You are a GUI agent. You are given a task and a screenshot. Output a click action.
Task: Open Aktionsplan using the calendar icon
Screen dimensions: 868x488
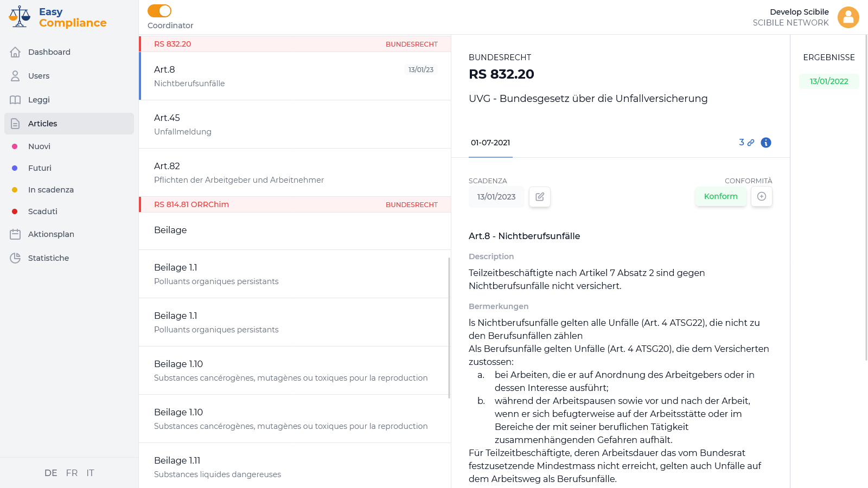click(x=15, y=234)
